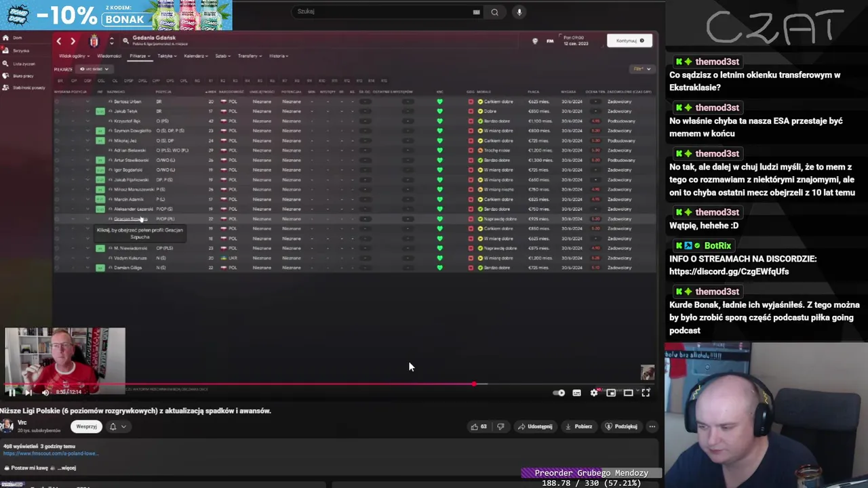Viewport: 868px width, 488px height.
Task: Select Jakub Tetyk's row checkbox
Action: pos(57,111)
